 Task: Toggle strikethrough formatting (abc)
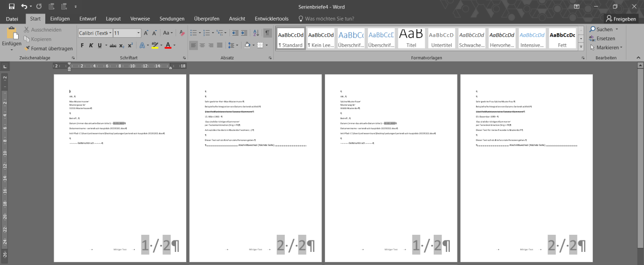113,45
